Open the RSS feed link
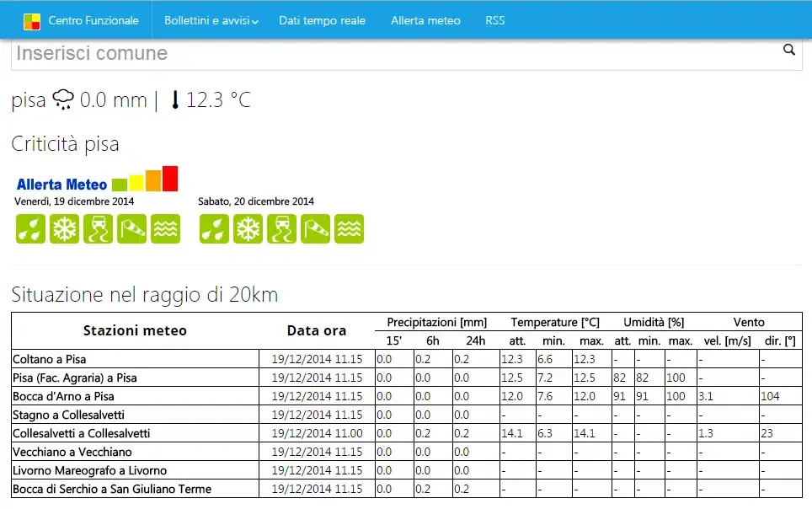Screen dimensions: 812x509 click(x=495, y=20)
